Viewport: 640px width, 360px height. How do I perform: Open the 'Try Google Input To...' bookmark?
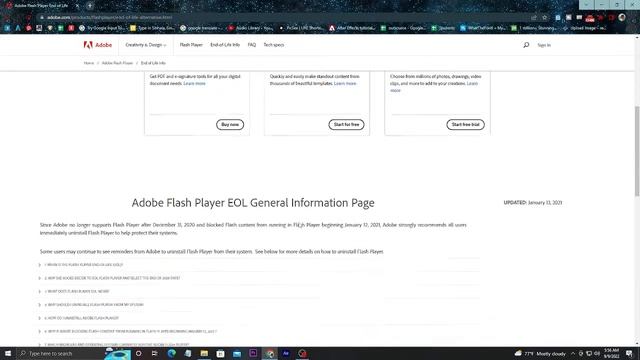[x=102, y=28]
